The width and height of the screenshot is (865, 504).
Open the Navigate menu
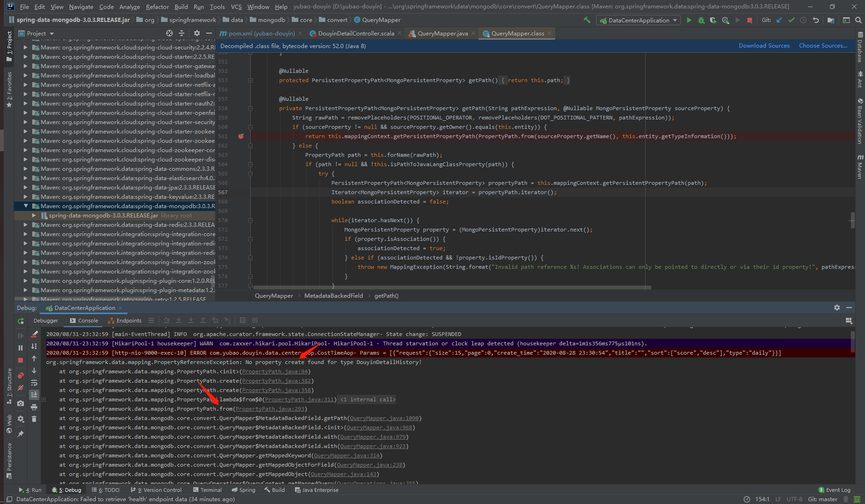81,7
